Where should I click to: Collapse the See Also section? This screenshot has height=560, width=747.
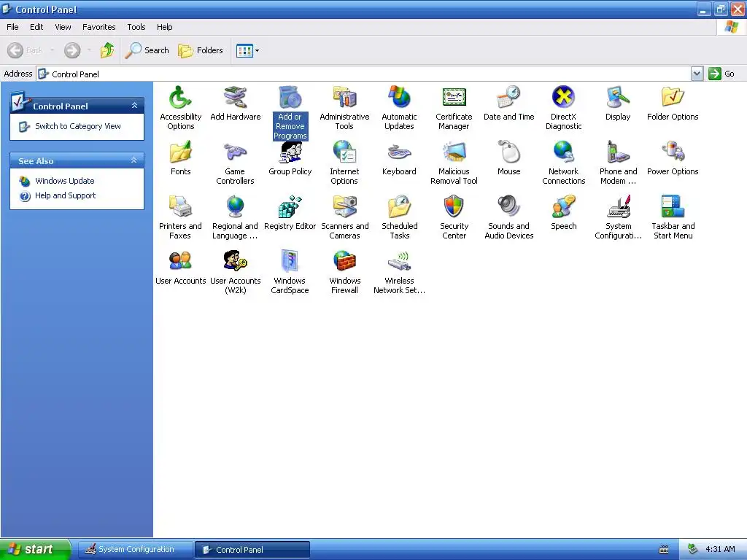[134, 160]
